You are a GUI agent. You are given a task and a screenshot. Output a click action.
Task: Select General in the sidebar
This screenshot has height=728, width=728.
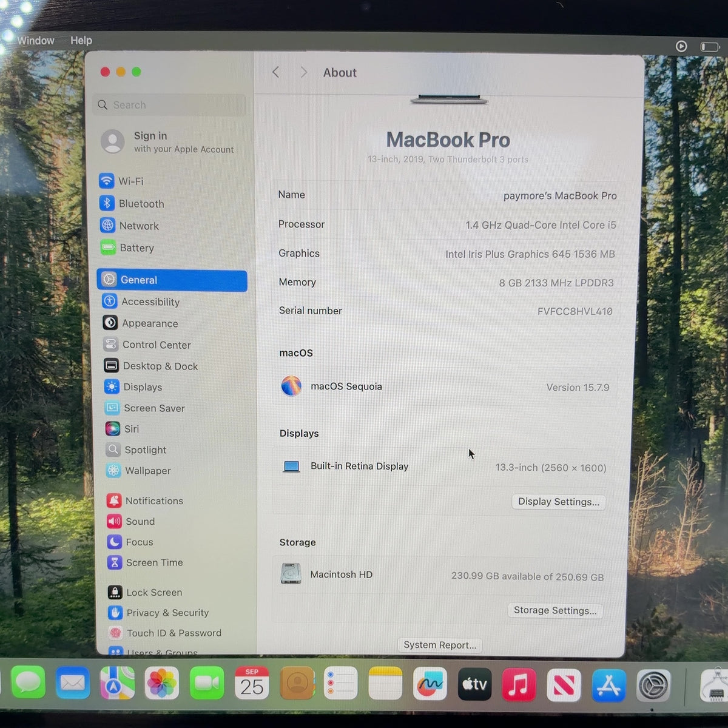click(172, 280)
